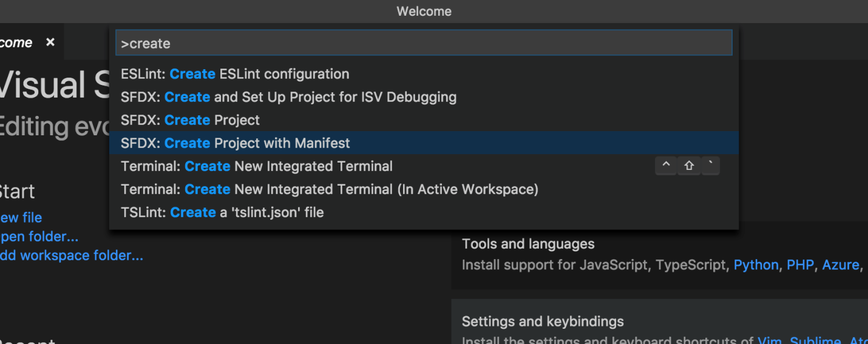Click the command palette input field

[x=423, y=44]
